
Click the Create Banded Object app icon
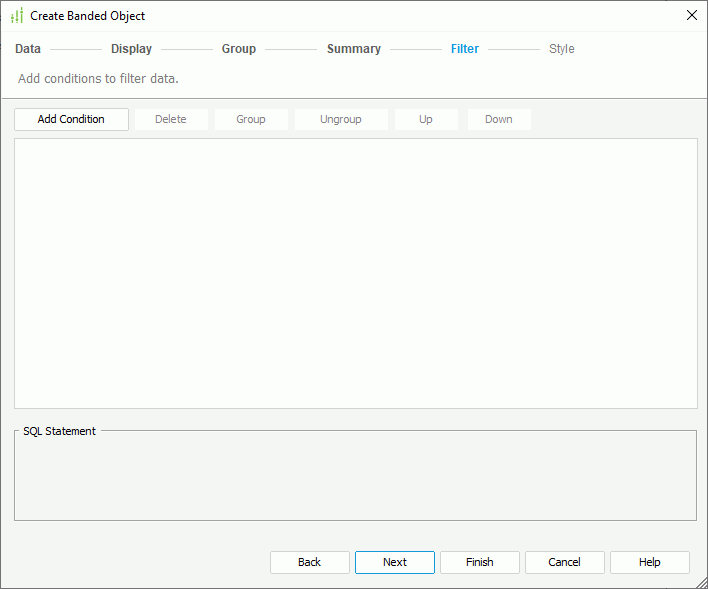[x=17, y=15]
